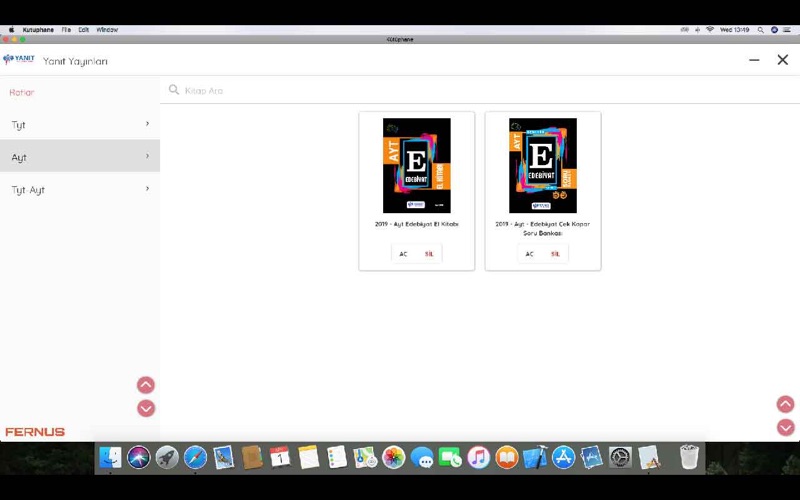
Task: Open Edebiyat Çek Kopar Soru Bankası cover
Action: click(543, 165)
